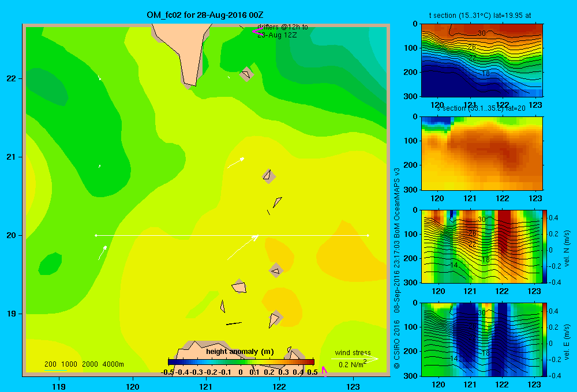The image size is (577, 392).
Task: Click longitude 119 tick label on main map
Action: point(59,386)
